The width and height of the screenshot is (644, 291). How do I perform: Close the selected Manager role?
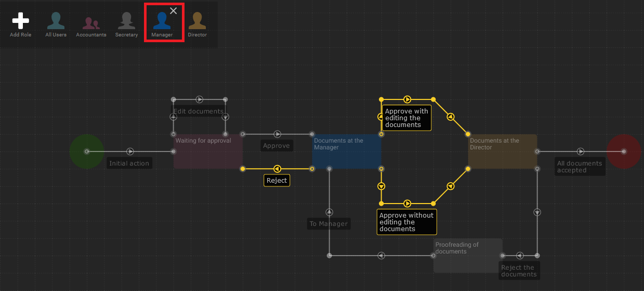pos(174,11)
